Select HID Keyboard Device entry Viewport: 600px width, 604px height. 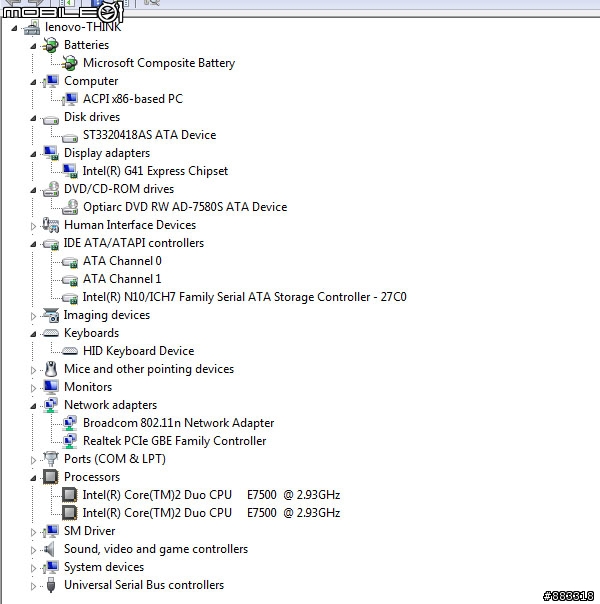click(x=139, y=351)
